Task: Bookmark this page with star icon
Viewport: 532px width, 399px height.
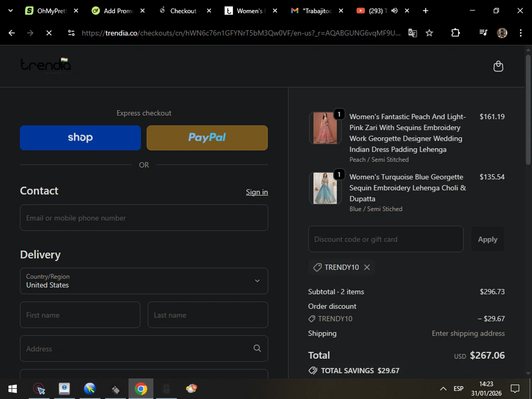Action: (x=429, y=33)
